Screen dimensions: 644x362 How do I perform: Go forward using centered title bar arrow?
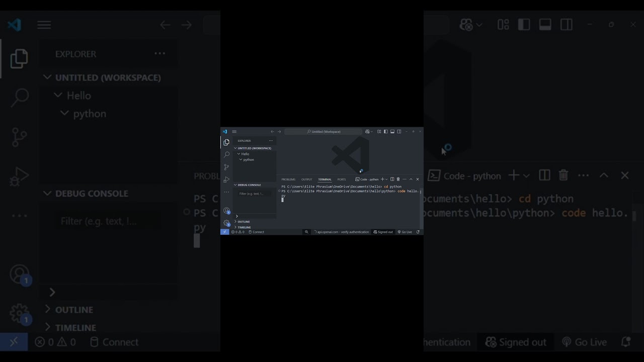click(x=279, y=132)
